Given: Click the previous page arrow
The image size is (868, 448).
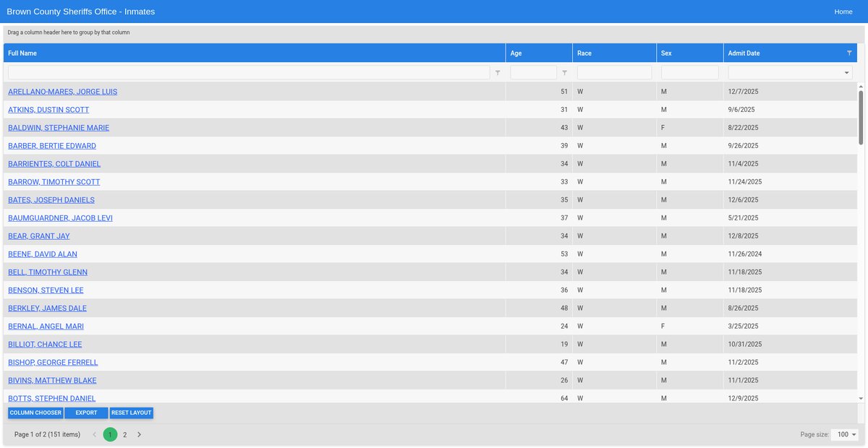Looking at the screenshot, I should click(x=95, y=434).
